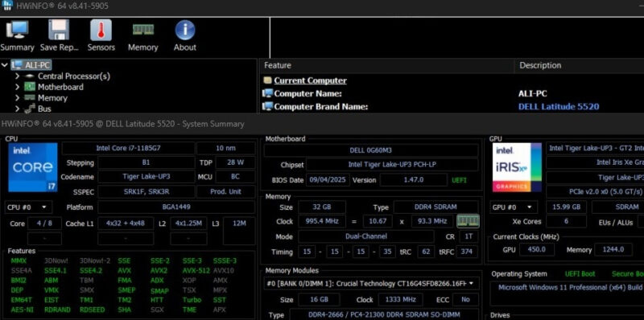Click the BIOS version 1.47.0 field
Image resolution: width=644 pixels, height=320 pixels.
tap(413, 179)
